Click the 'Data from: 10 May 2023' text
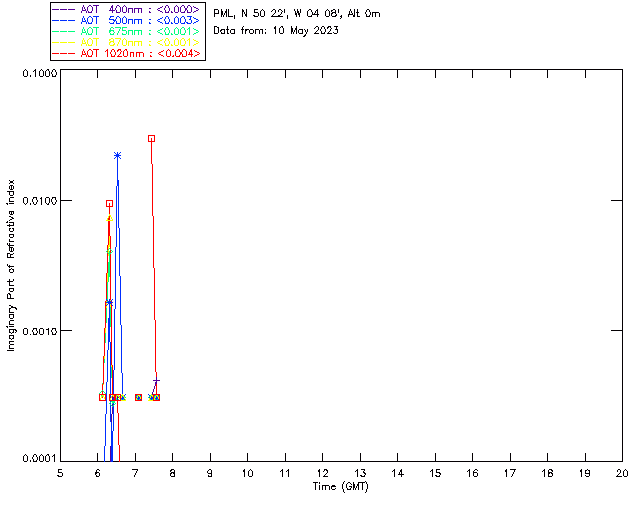The image size is (640, 512). point(276,31)
